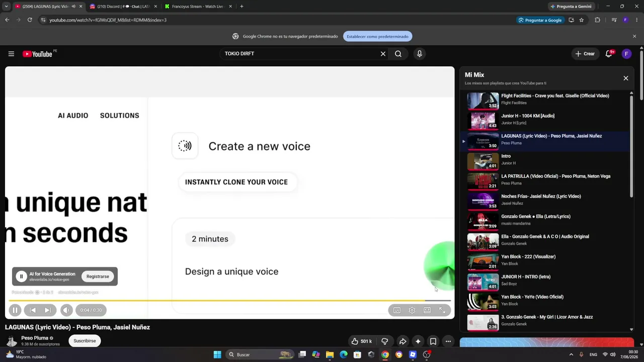644x362 pixels.
Task: Select Yan Block - 222 (Visualizer)
Action: pos(545,261)
